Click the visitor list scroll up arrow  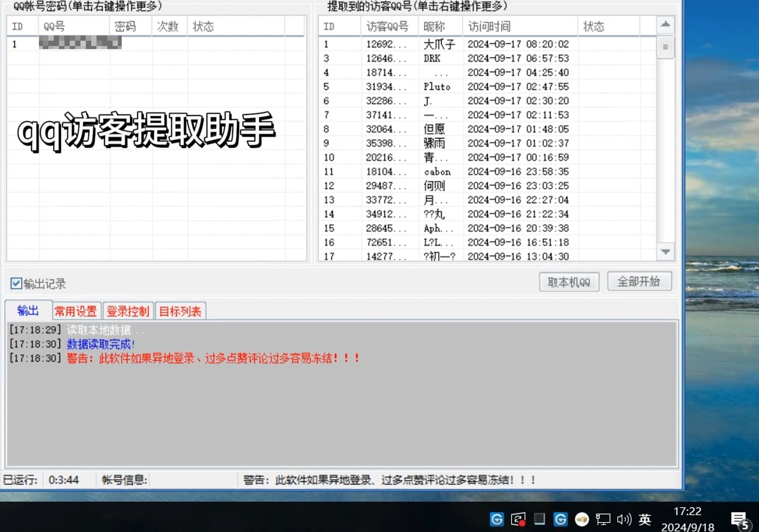click(x=665, y=24)
